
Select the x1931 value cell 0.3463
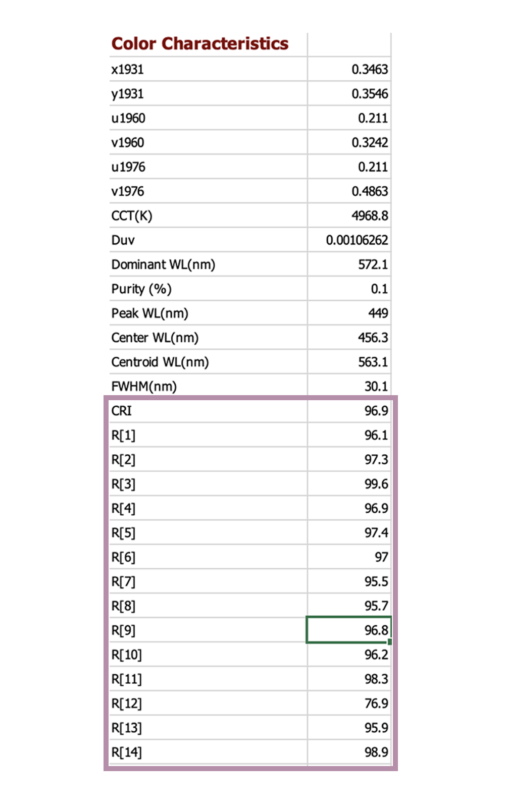pyautogui.click(x=349, y=69)
